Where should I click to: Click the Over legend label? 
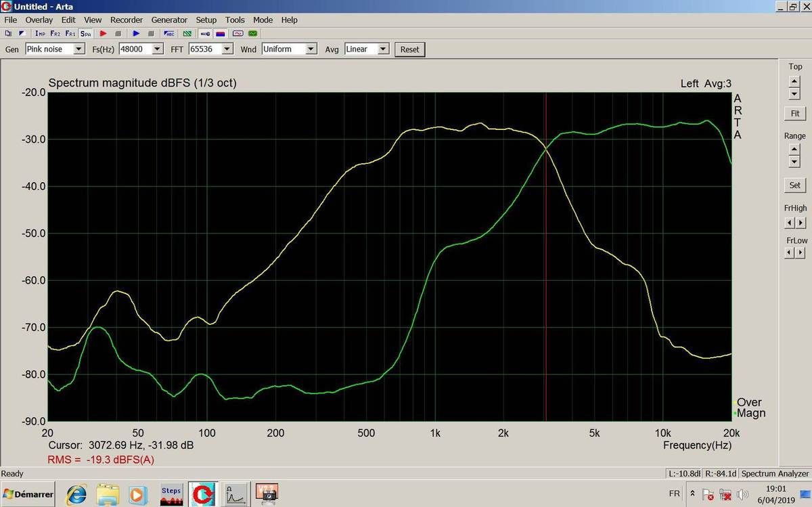coord(748,402)
